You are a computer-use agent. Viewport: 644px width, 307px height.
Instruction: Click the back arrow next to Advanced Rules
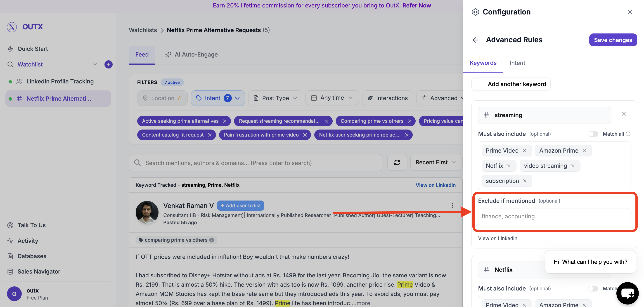click(x=475, y=40)
